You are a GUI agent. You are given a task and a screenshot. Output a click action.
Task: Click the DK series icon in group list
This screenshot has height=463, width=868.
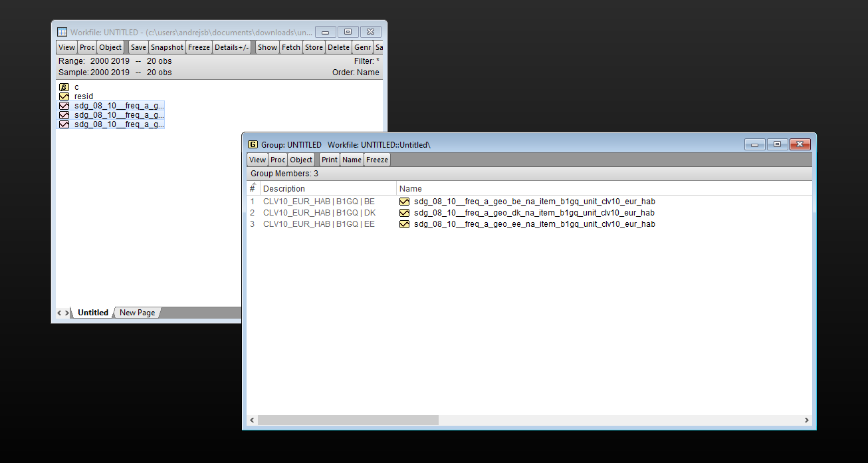click(404, 213)
